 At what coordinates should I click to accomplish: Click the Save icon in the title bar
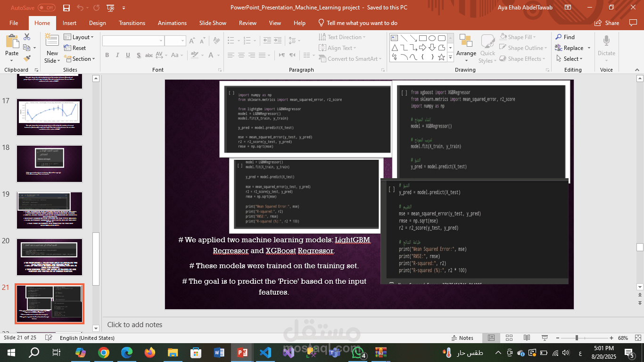click(x=66, y=8)
